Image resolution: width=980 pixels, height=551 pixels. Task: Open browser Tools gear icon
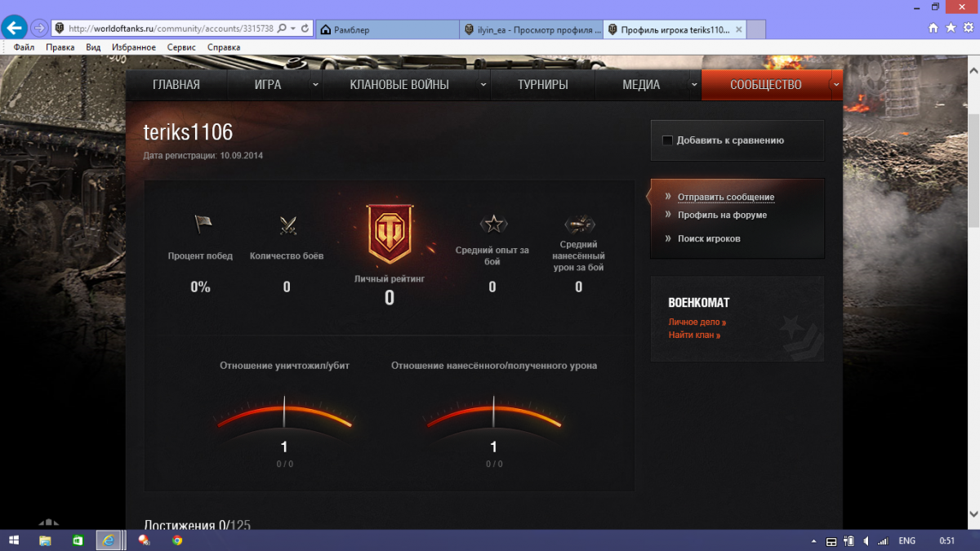tap(968, 28)
